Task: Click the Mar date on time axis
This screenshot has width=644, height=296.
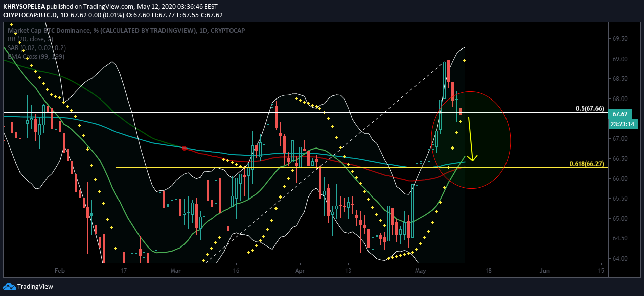Action: (176, 271)
